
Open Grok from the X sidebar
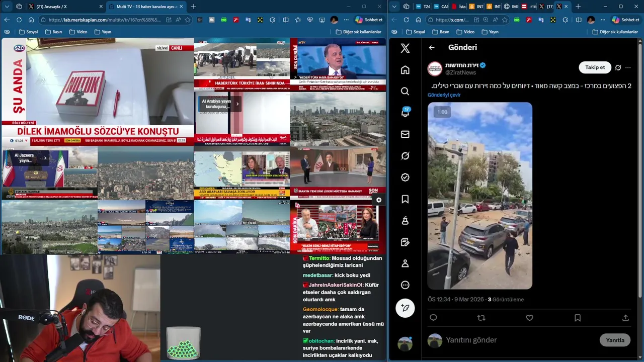click(405, 156)
